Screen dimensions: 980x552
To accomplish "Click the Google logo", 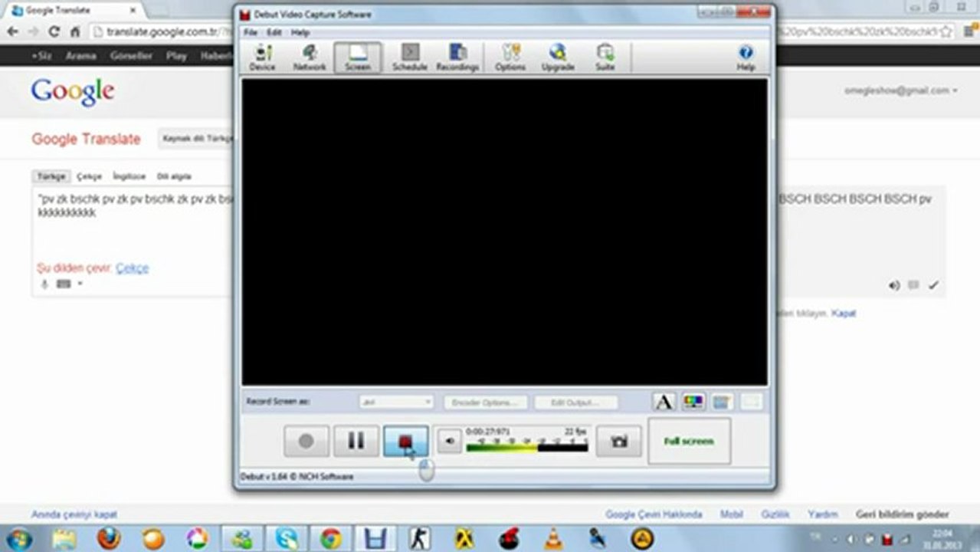I will pos(73,92).
